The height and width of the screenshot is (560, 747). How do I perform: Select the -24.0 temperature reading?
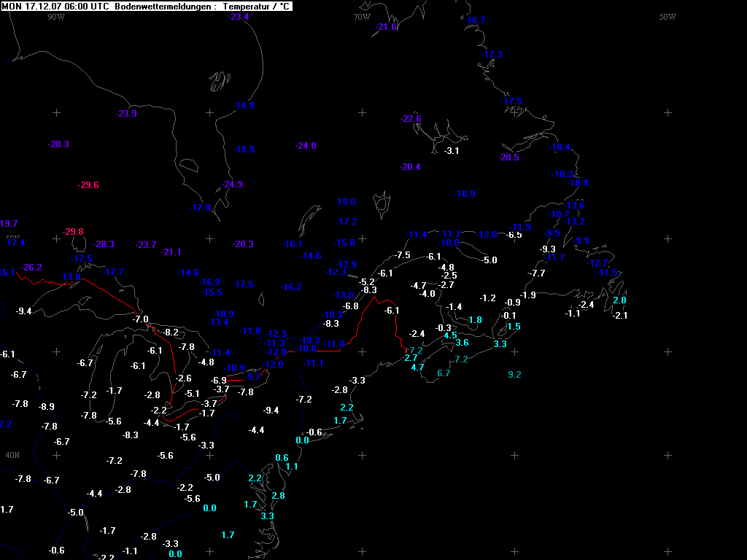click(306, 146)
